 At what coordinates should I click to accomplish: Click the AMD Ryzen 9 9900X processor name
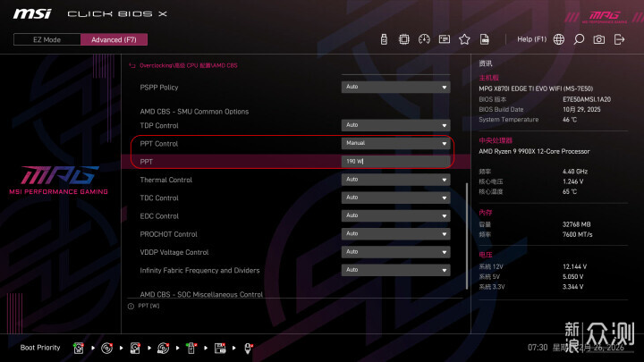tap(534, 151)
